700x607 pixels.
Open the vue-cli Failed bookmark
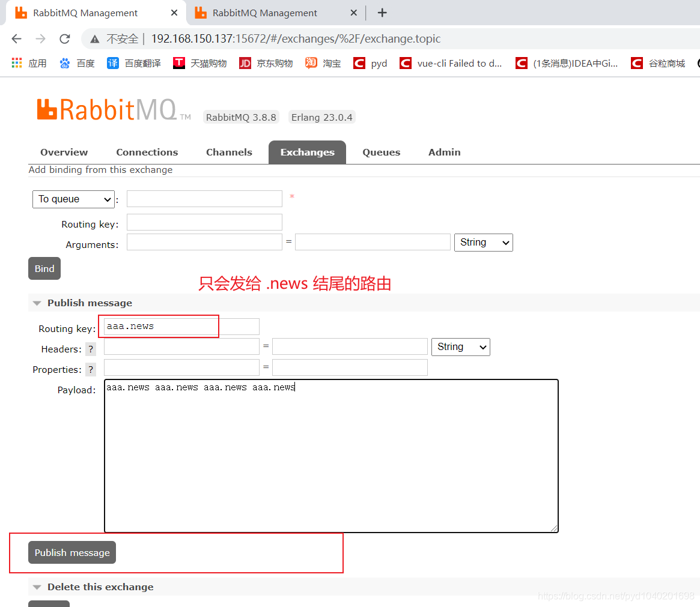pyautogui.click(x=451, y=63)
